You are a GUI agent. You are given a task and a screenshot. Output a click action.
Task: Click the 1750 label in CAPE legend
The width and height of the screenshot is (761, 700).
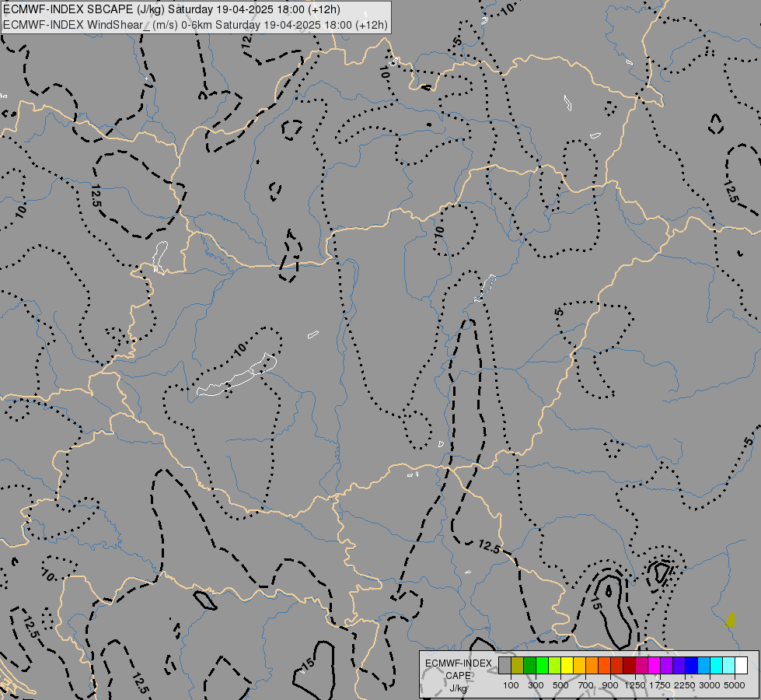660,685
